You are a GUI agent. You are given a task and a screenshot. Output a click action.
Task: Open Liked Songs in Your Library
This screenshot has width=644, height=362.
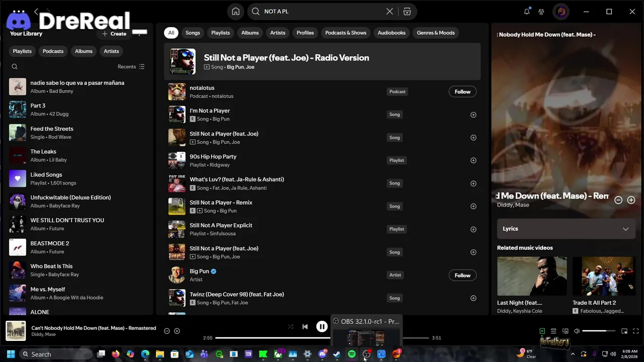pos(78,178)
